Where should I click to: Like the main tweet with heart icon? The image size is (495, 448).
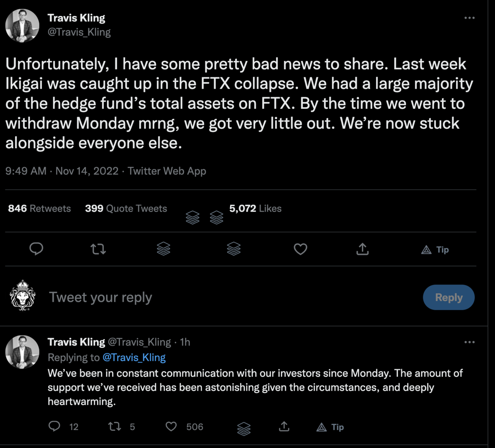(x=300, y=249)
